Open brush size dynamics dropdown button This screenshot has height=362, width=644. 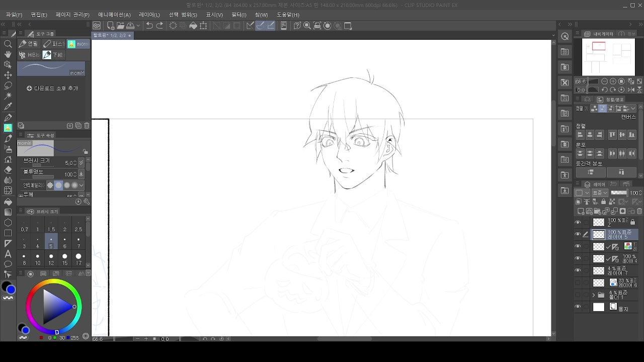pyautogui.click(x=82, y=163)
